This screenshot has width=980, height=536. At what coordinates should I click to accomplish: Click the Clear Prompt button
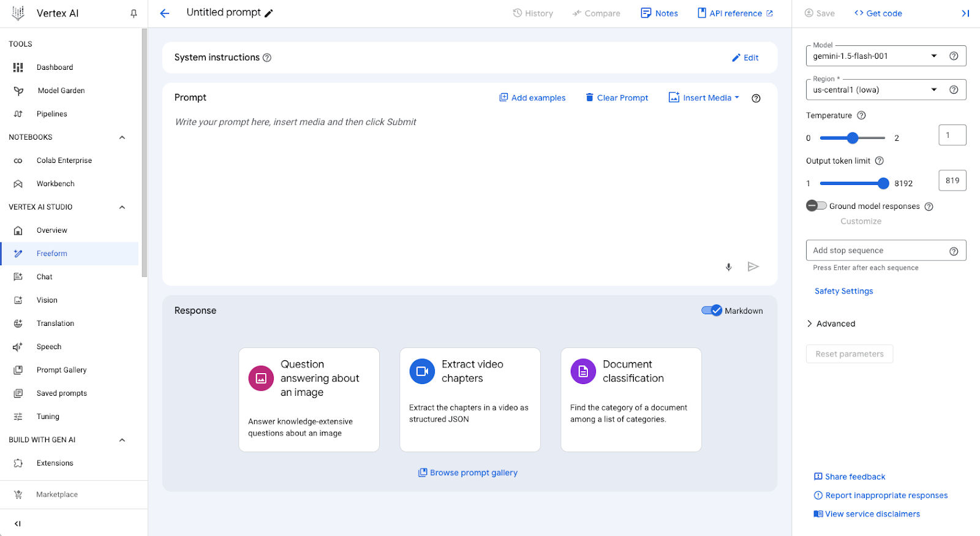tap(616, 98)
